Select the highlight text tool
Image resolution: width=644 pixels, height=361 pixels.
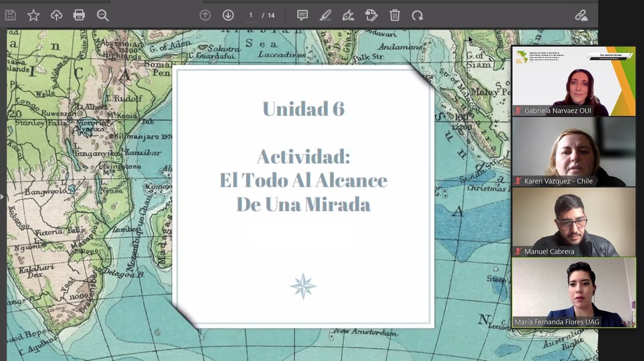(x=325, y=16)
